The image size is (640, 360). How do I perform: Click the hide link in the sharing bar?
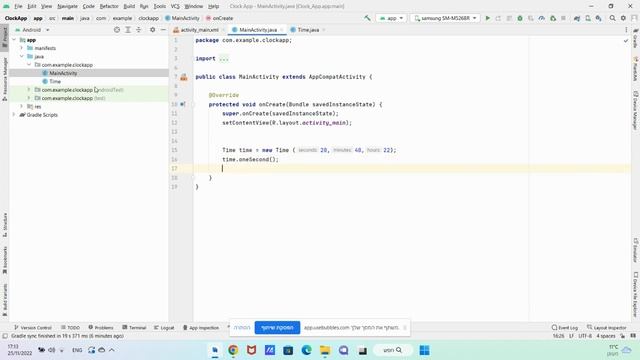pos(242,327)
